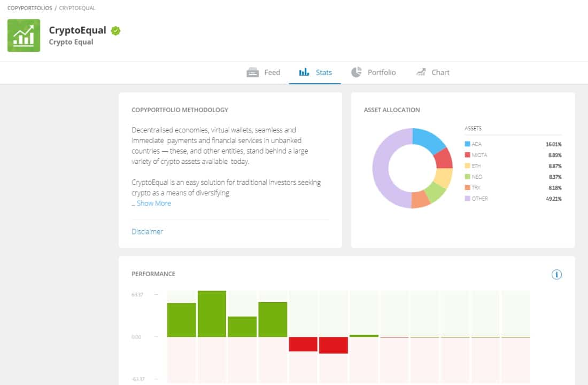588x385 pixels.
Task: Open the Performance info icon
Action: (x=556, y=274)
